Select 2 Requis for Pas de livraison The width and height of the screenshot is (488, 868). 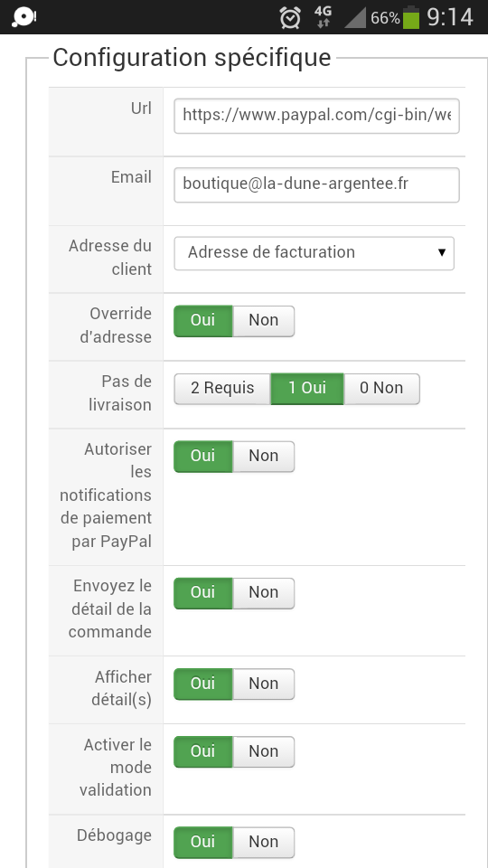222,389
